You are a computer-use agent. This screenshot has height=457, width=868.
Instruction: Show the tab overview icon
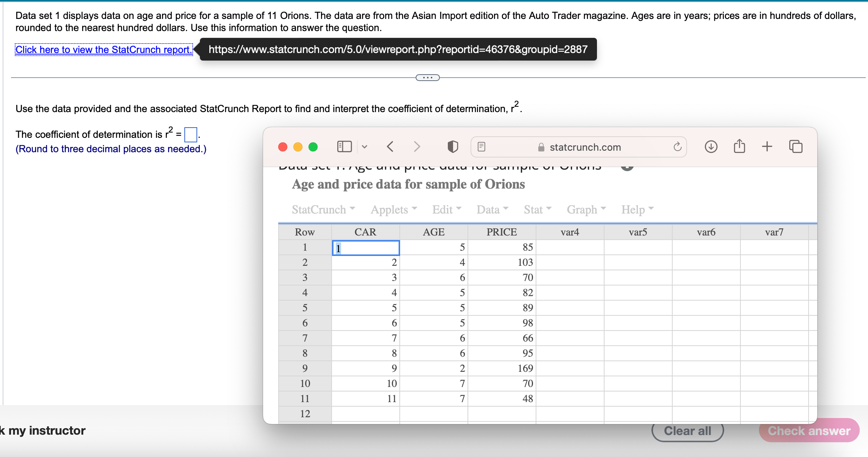tap(795, 147)
